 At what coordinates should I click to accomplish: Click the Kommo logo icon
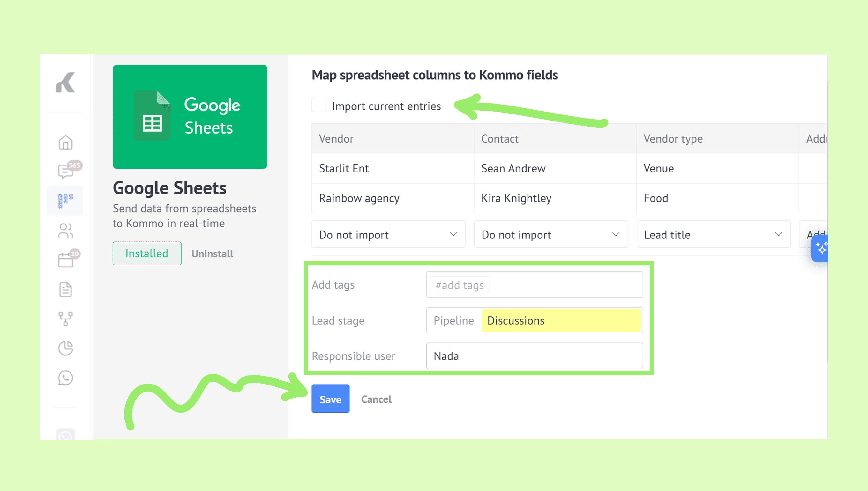point(65,82)
